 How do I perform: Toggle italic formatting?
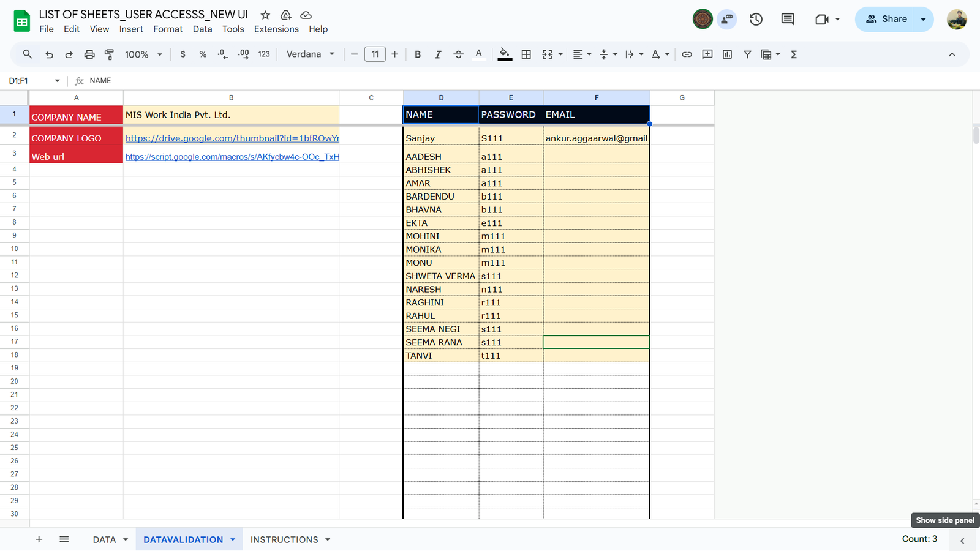tap(438, 54)
